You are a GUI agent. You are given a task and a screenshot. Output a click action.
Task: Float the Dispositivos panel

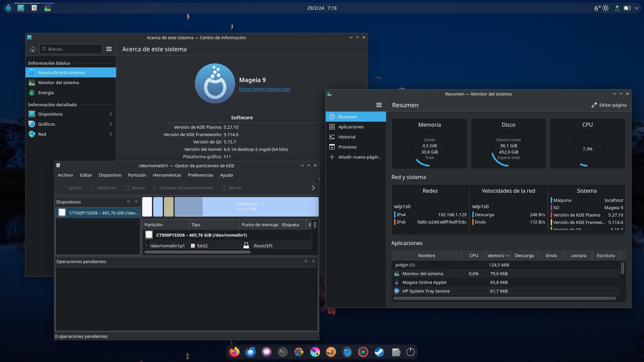point(128,201)
